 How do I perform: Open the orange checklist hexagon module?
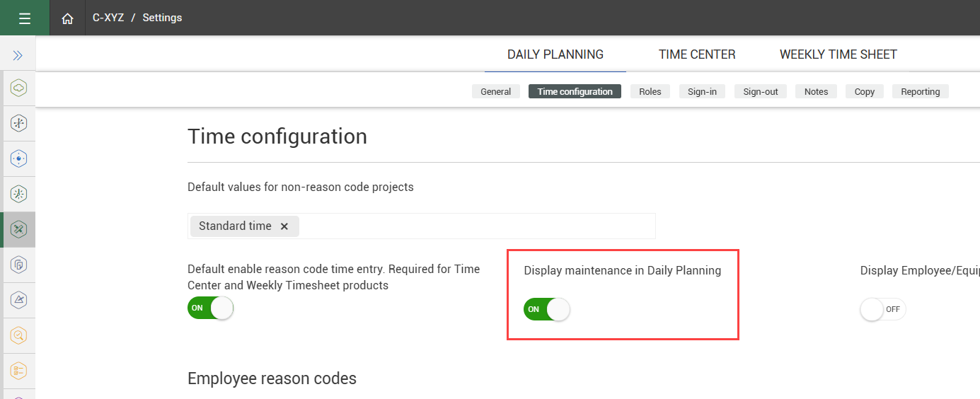19,371
